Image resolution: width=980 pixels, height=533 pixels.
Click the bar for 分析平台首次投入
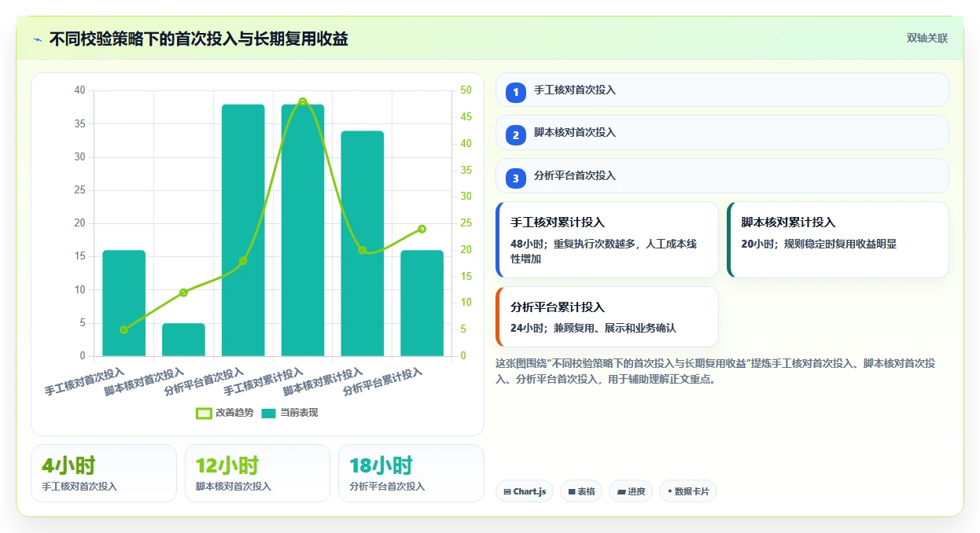[x=243, y=230]
